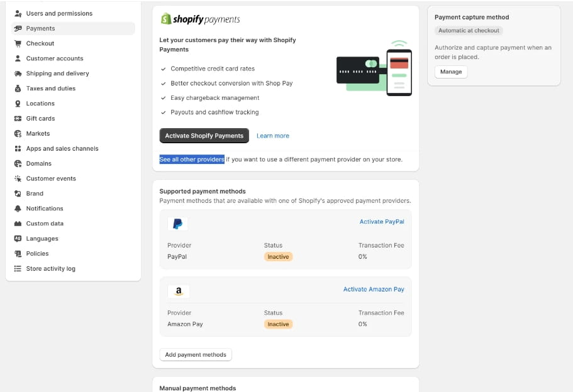This screenshot has width=573, height=392.
Task: Open the Markets globe icon
Action: [18, 133]
